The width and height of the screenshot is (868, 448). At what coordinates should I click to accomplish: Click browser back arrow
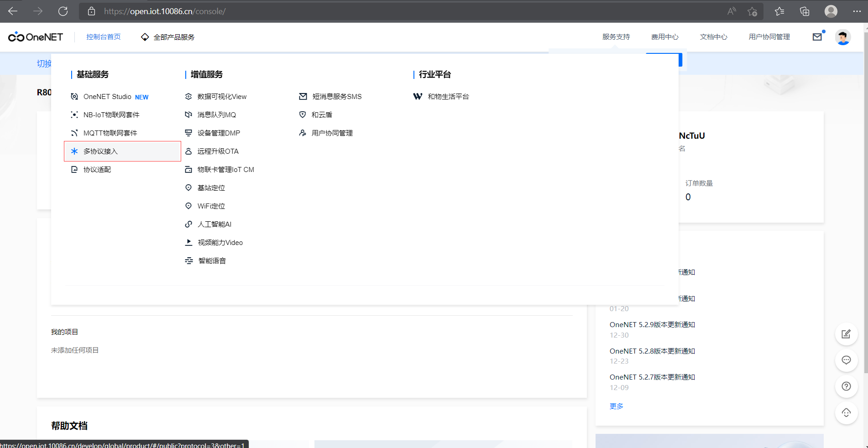13,11
